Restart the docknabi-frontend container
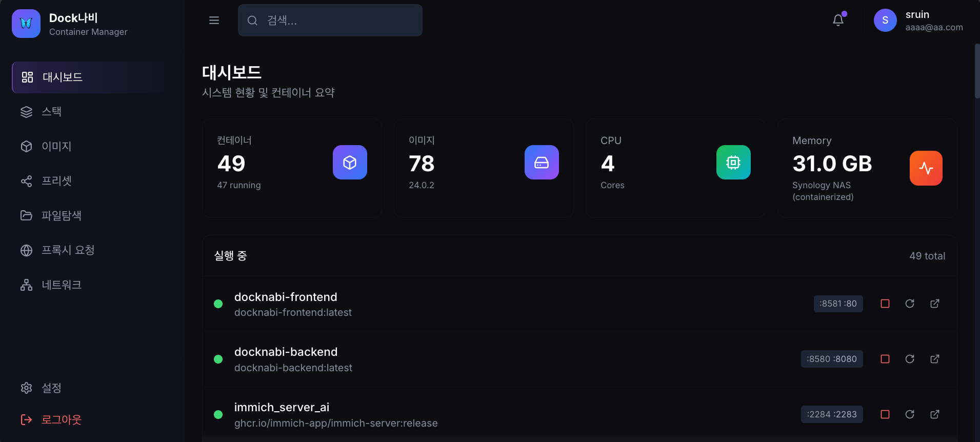This screenshot has height=442, width=980. (910, 304)
